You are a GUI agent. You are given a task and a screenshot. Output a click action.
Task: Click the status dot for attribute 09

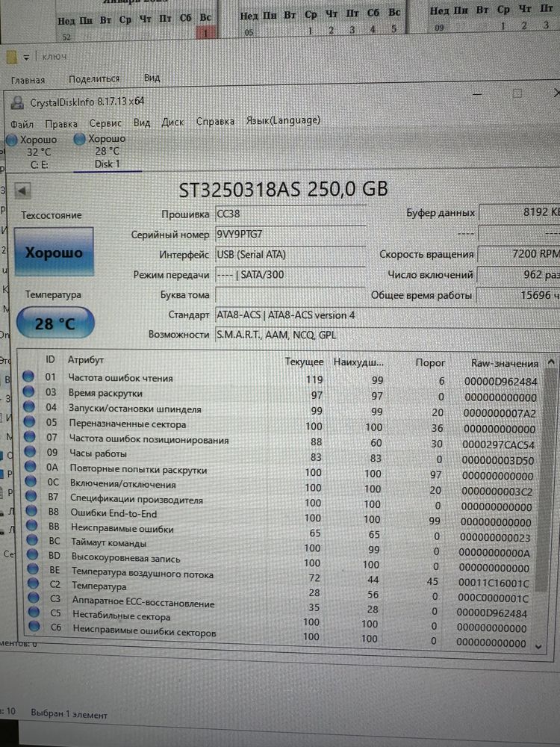30,452
